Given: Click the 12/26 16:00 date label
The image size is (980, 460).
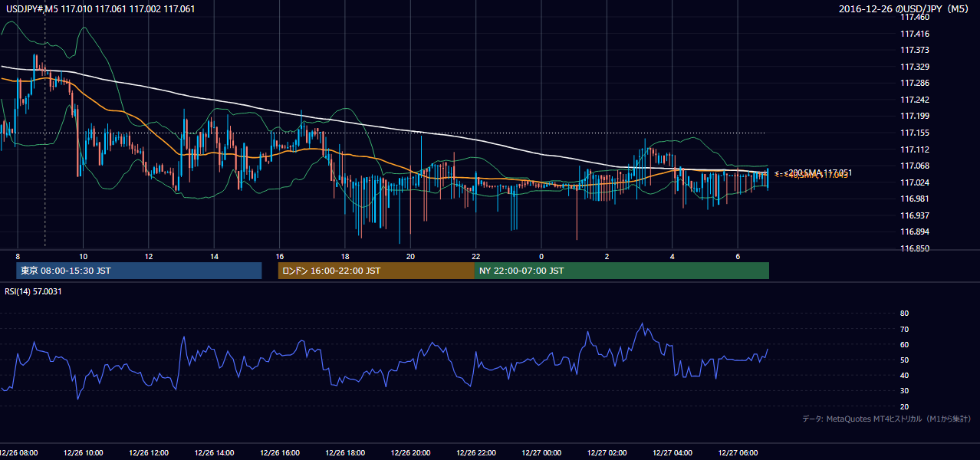Looking at the screenshot, I should [x=280, y=452].
